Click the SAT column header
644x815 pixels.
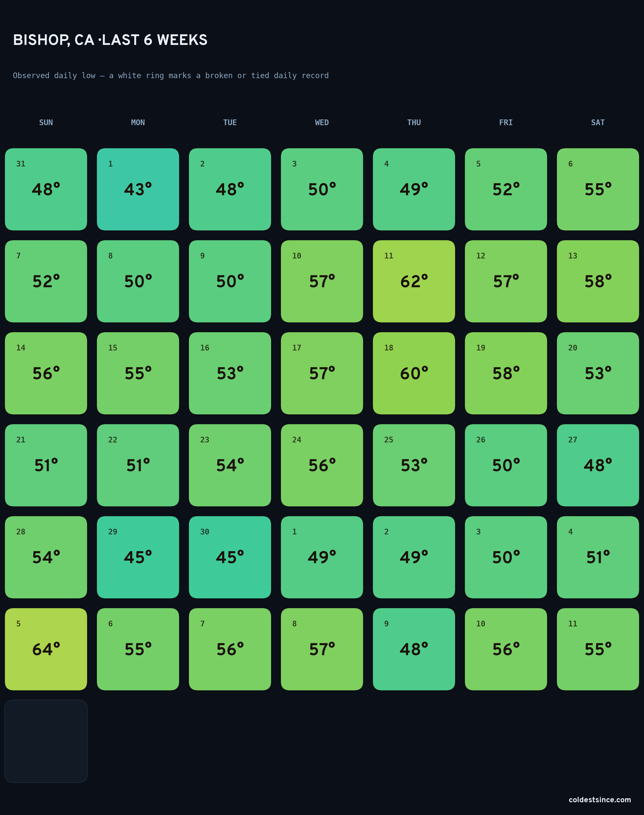tap(598, 122)
